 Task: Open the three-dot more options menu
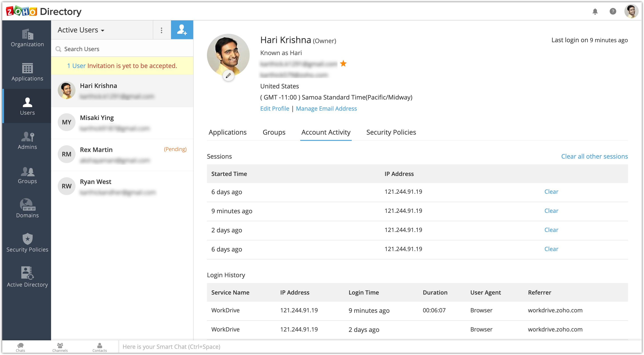[161, 30]
